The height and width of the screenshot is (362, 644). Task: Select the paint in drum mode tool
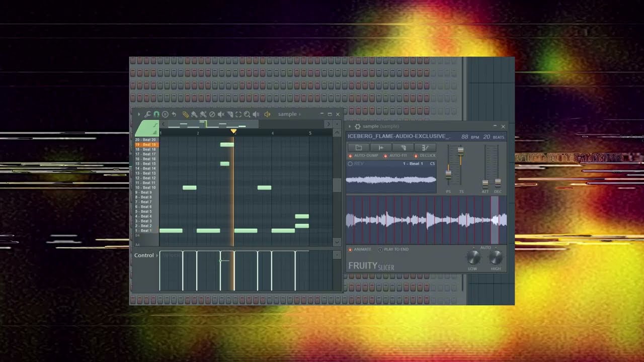(x=203, y=115)
